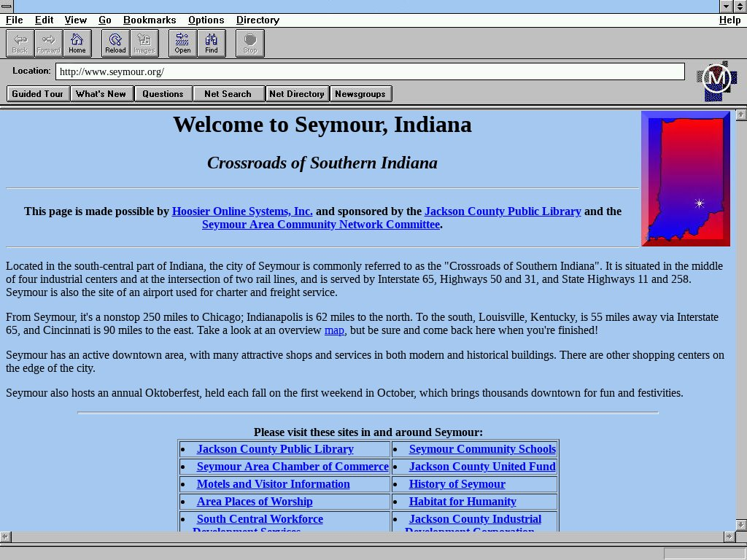Follow the History of Seymour link
The height and width of the screenshot is (560, 747).
(457, 484)
